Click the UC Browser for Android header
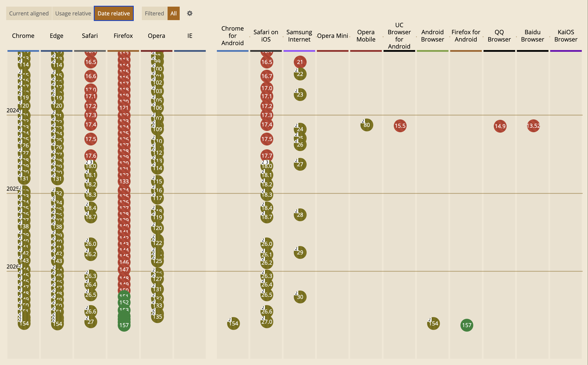 point(399,36)
